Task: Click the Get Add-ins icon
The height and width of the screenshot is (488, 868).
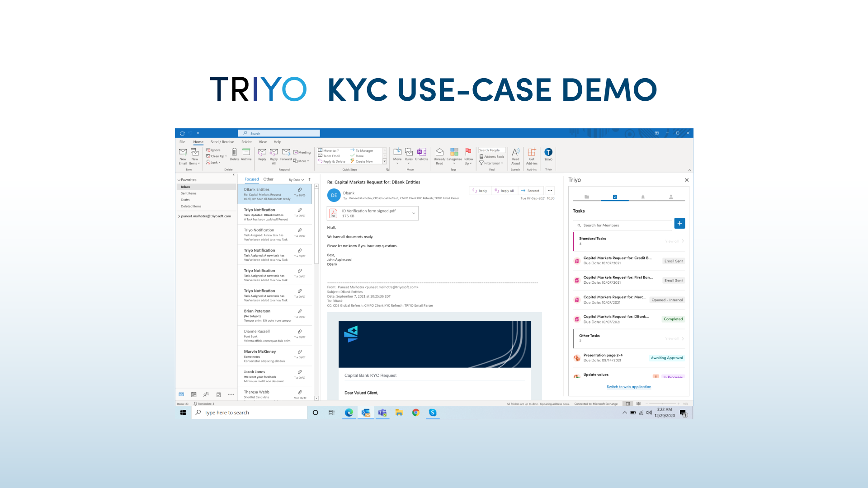Action: (x=532, y=152)
